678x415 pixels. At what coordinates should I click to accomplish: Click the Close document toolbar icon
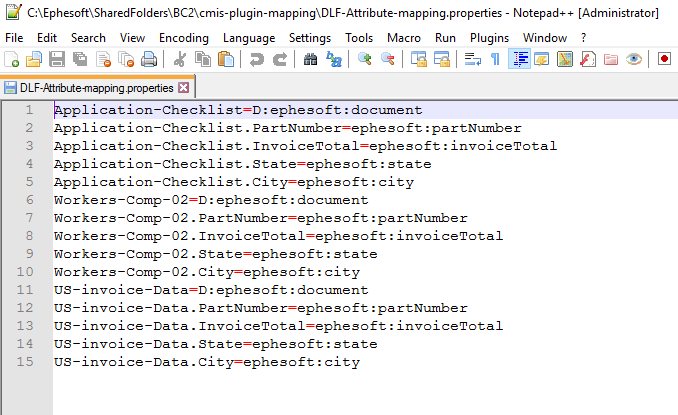103,59
